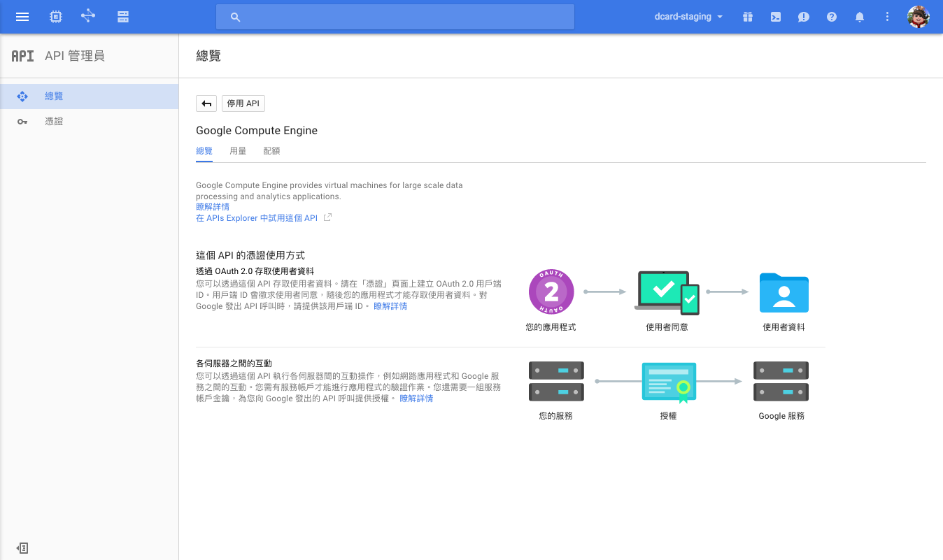
Task: Open the hamburger navigation menu
Action: [x=22, y=17]
